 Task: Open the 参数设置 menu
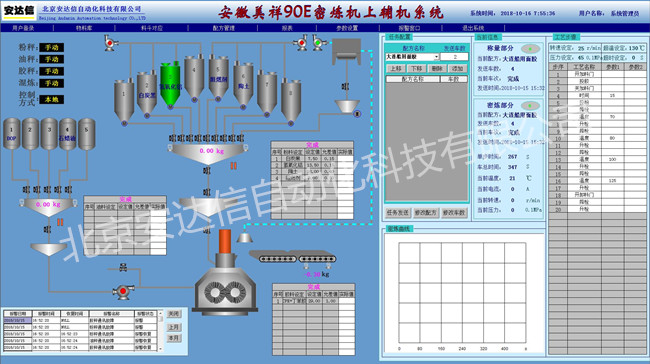(347, 28)
